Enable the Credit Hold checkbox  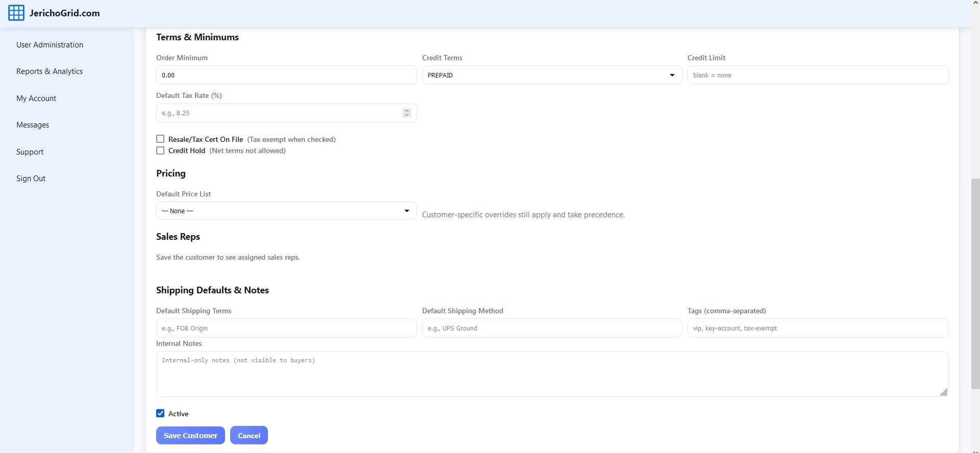tap(160, 150)
